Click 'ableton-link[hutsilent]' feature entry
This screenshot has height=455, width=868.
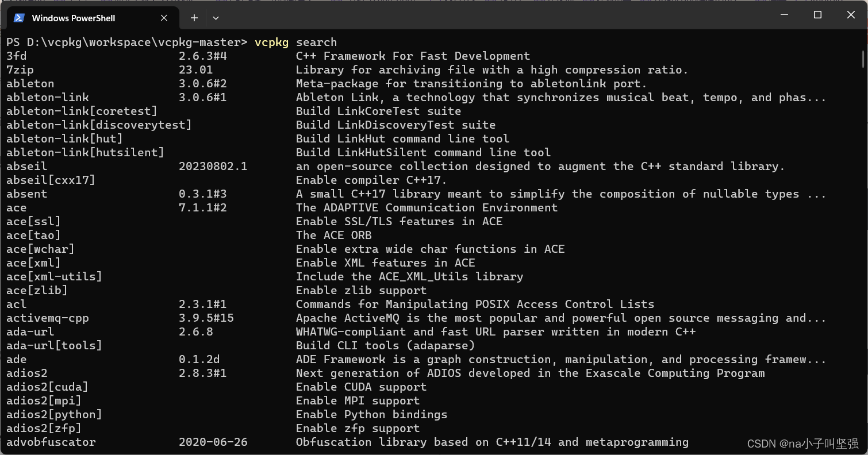[x=85, y=152]
